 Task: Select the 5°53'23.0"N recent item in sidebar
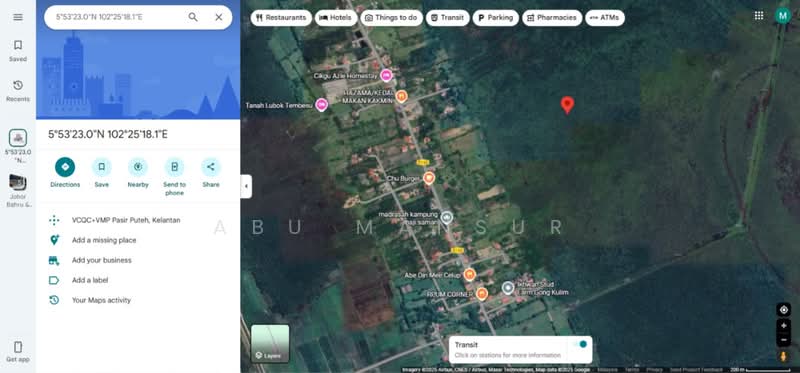[18, 145]
